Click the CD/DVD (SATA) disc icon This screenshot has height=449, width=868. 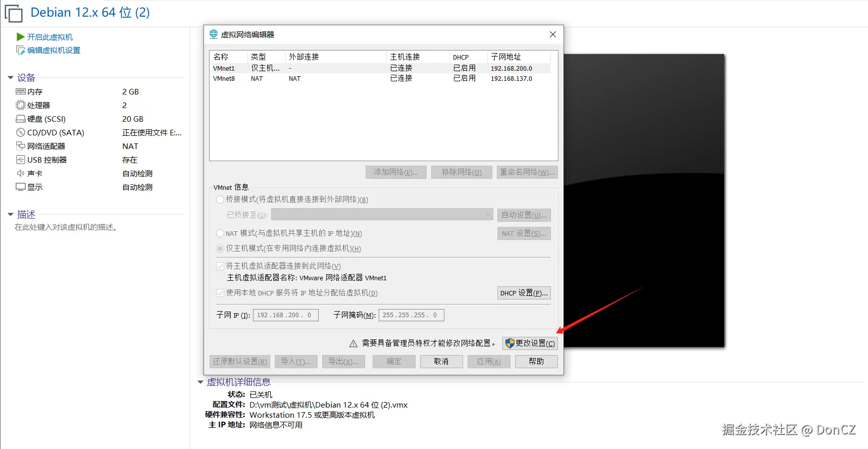pos(21,132)
